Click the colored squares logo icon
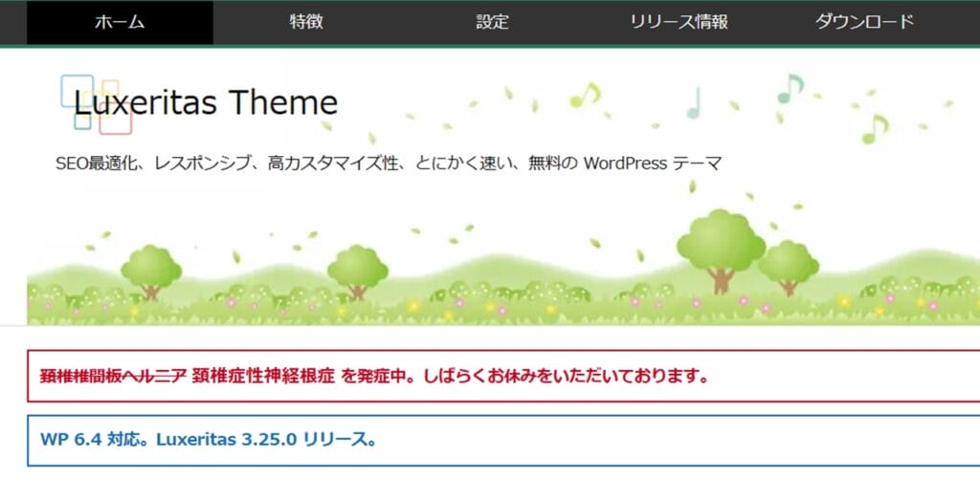Image resolution: width=980 pixels, height=503 pixels. pyautogui.click(x=97, y=104)
